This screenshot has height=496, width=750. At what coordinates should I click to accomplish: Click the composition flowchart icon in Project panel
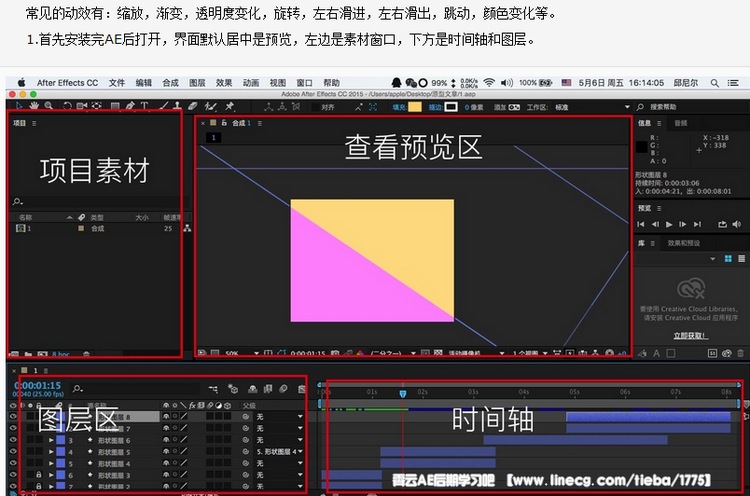click(187, 229)
